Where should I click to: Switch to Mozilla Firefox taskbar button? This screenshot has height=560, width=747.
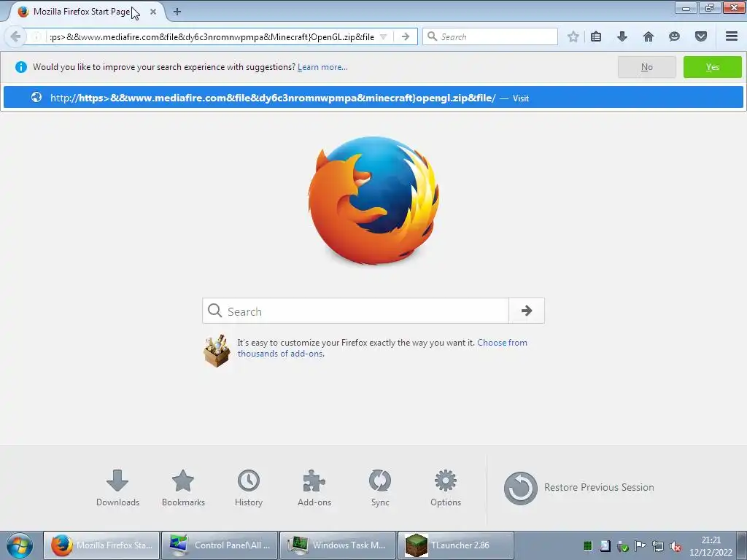coord(101,545)
